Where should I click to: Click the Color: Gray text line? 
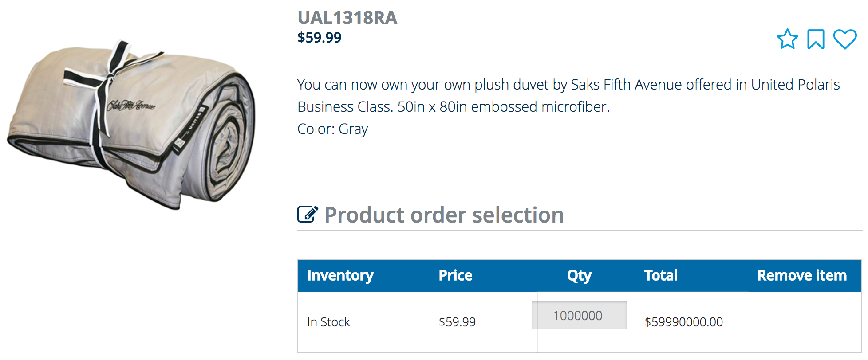[x=332, y=129]
